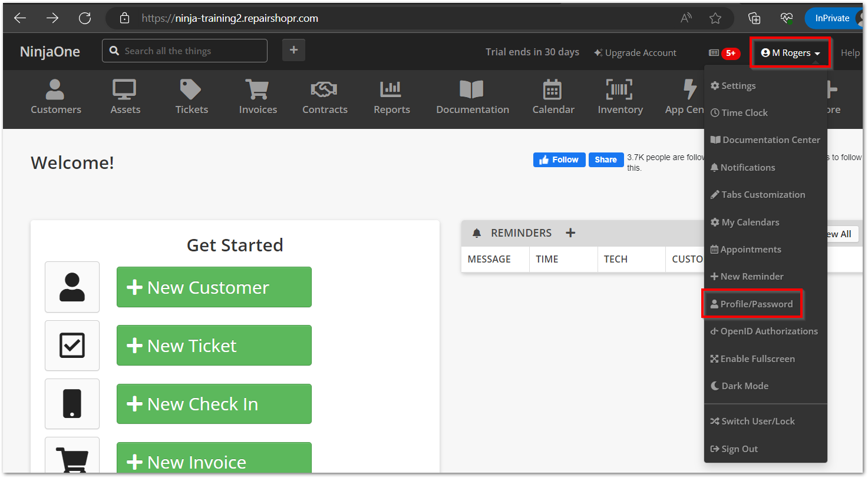Collapse the M Rogers user dropdown
Screen dimensions: 868x478
[x=790, y=53]
